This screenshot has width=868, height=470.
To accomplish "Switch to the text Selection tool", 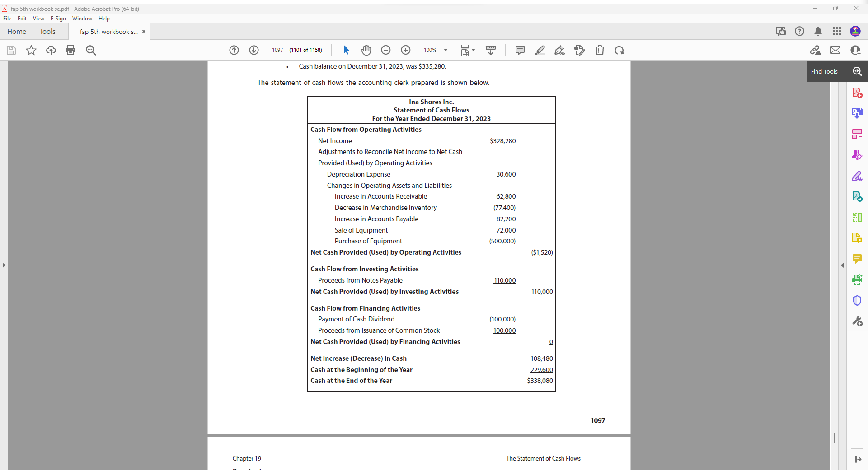I will [346, 50].
